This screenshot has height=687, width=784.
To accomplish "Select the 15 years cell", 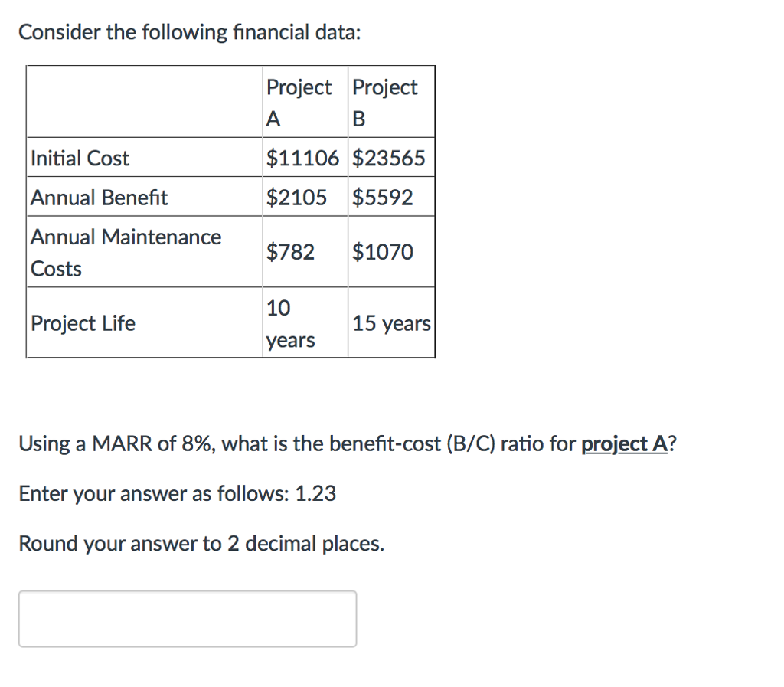I will pos(390,323).
